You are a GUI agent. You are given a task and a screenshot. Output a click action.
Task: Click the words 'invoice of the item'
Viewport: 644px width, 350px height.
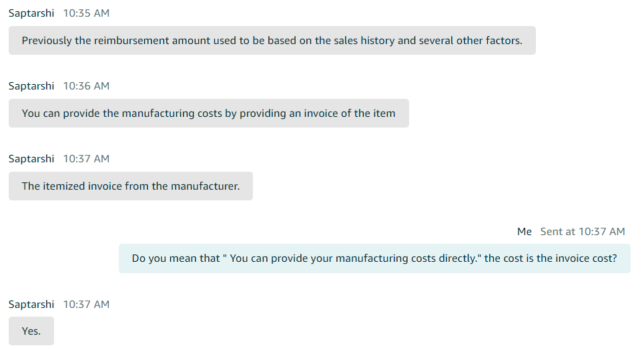tap(350, 114)
